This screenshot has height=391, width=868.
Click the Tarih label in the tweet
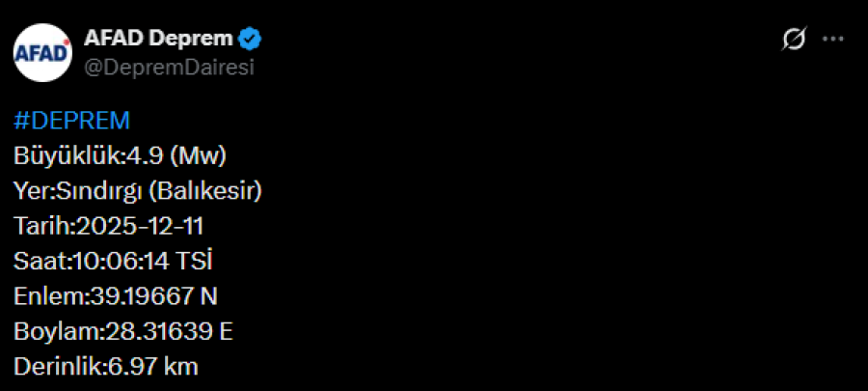(x=41, y=226)
